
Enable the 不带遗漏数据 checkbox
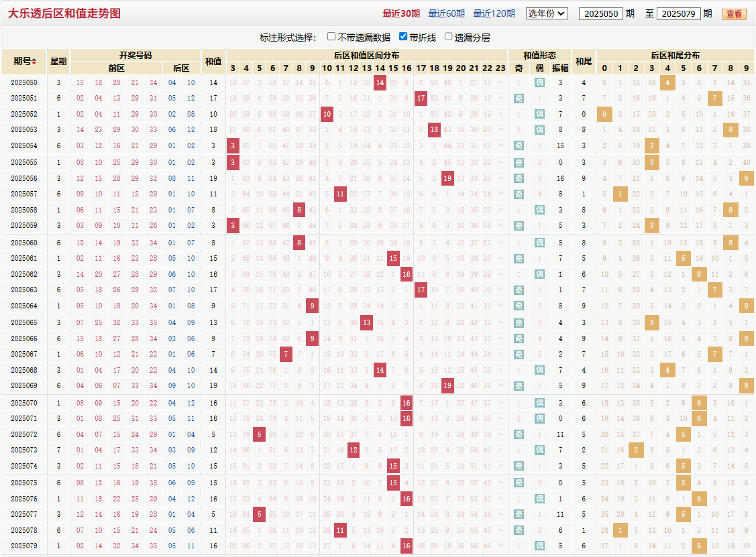tap(331, 37)
